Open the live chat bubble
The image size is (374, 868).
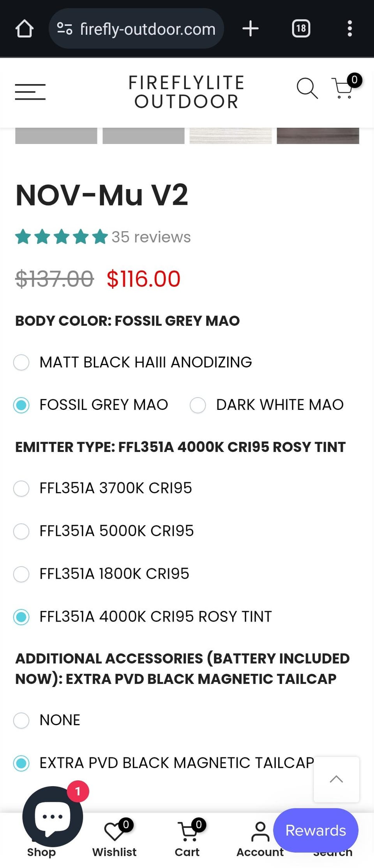pos(53,816)
